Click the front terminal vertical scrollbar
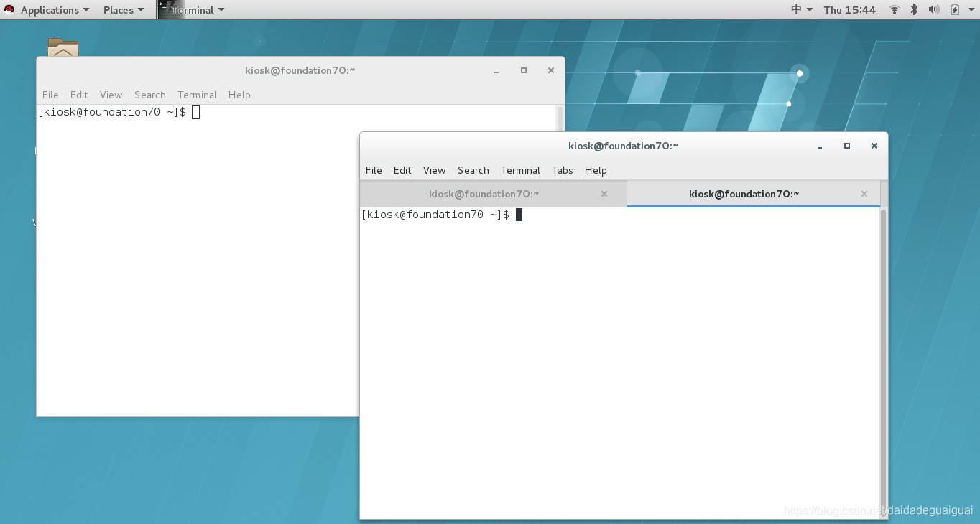The image size is (980, 524). 884,362
